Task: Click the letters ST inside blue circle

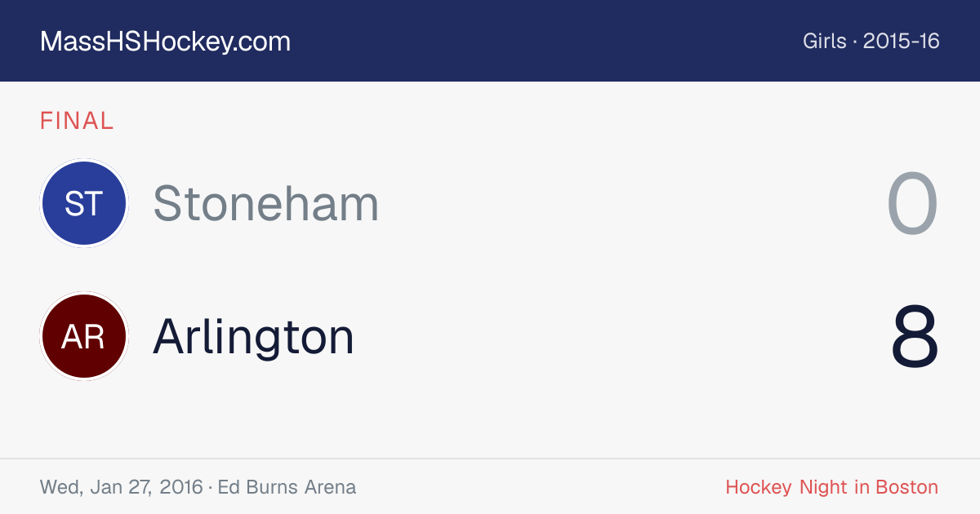Action: (83, 203)
